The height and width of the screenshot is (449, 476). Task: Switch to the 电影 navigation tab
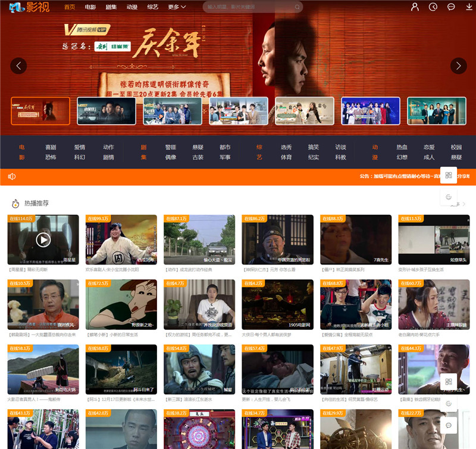[x=90, y=7]
